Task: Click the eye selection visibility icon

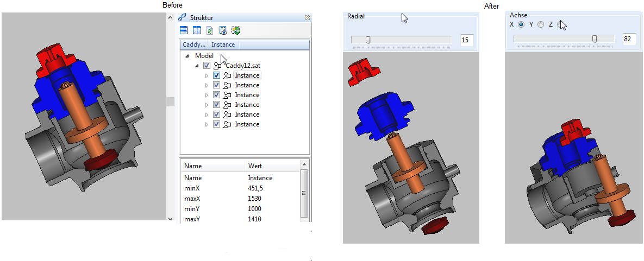Action: coord(223,30)
